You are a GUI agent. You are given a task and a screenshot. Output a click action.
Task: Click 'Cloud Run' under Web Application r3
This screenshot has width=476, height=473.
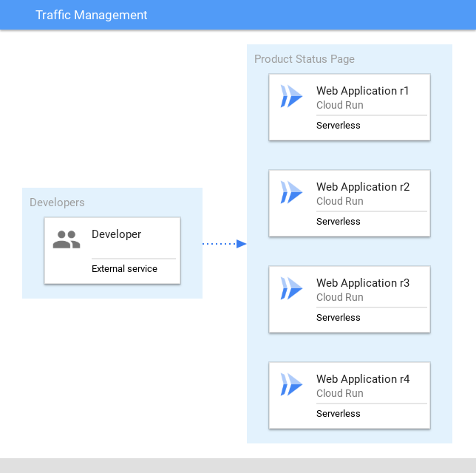(340, 297)
